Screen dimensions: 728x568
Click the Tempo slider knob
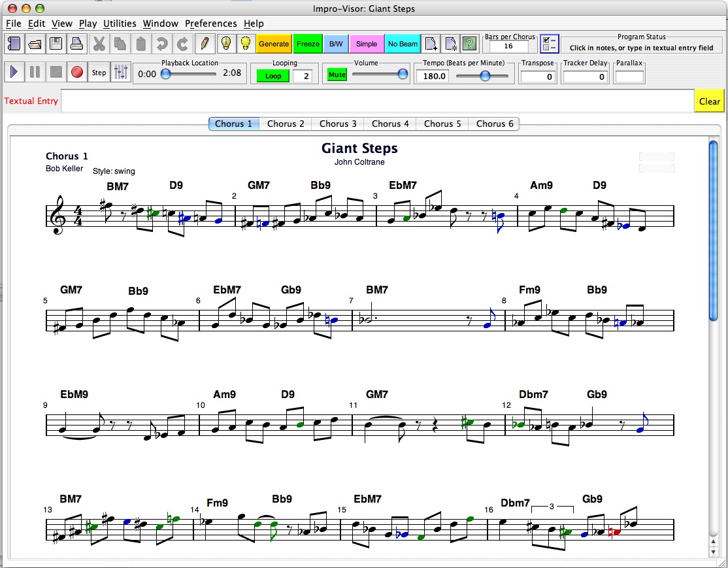coord(485,76)
